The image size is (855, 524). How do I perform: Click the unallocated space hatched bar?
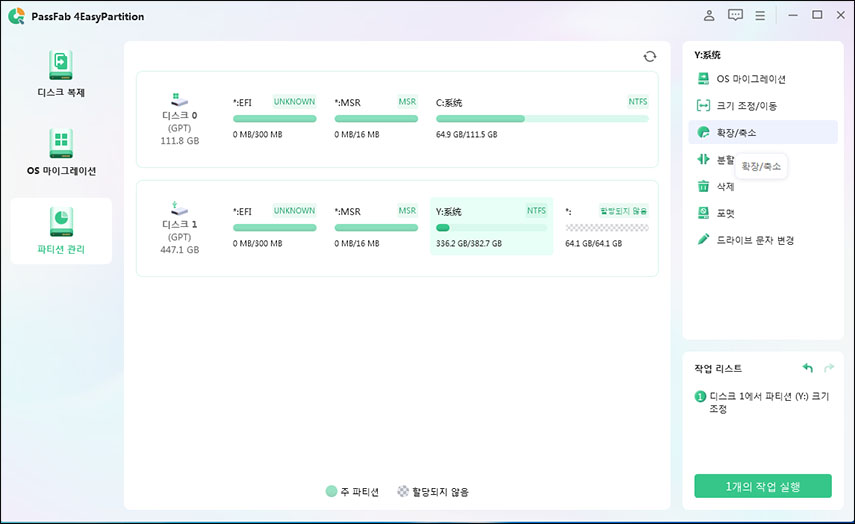point(607,227)
